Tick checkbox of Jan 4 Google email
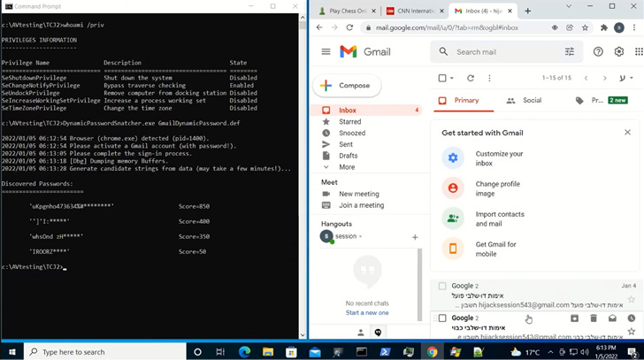This screenshot has width=644, height=360. (x=442, y=286)
